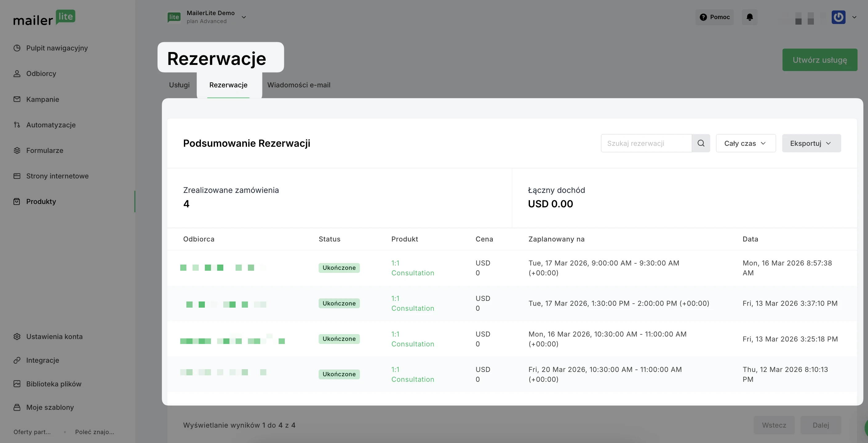
Task: Click the Integracje link icon
Action: (x=17, y=360)
